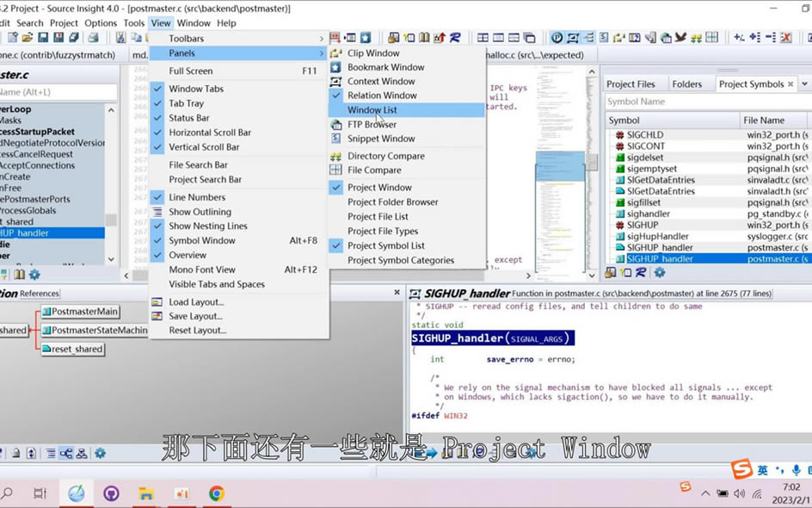812x508 pixels.
Task: Click the left symbol list scrollbar thumb
Action: (x=111, y=220)
